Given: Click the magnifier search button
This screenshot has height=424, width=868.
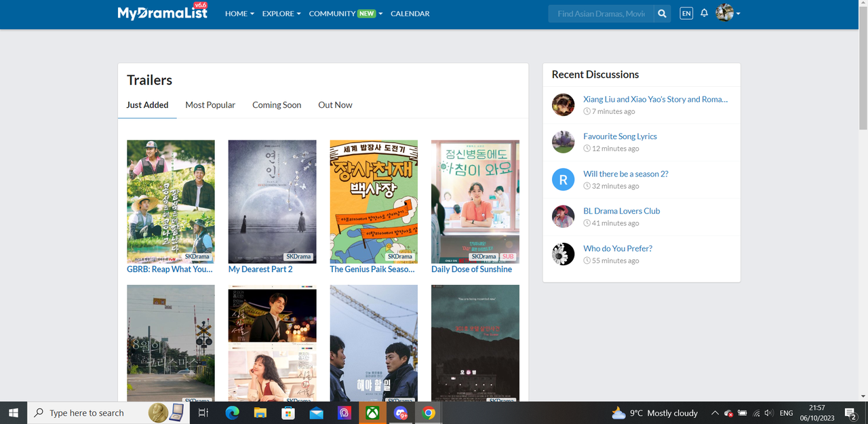Looking at the screenshot, I should 663,14.
